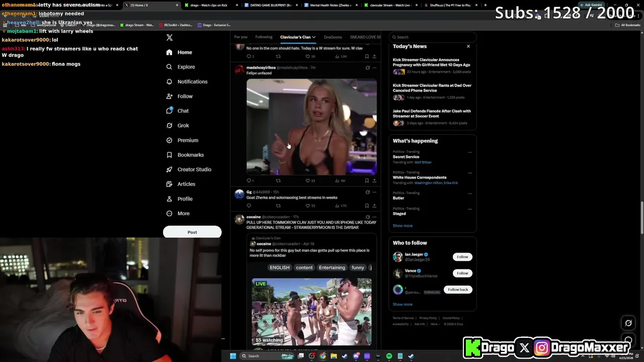Click Grok icon on Gg post
The height and width of the screenshot is (362, 644).
pyautogui.click(x=367, y=192)
